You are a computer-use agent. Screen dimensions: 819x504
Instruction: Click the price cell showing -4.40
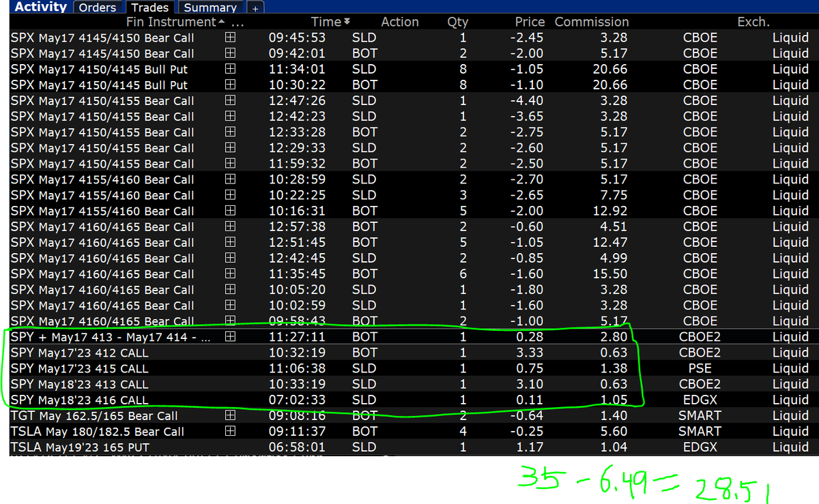click(527, 101)
